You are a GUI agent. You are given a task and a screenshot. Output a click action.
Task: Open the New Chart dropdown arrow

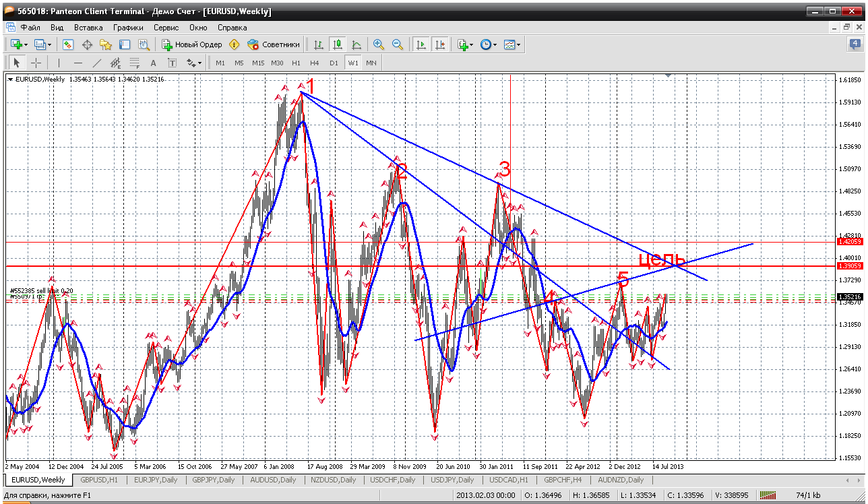coord(26,44)
